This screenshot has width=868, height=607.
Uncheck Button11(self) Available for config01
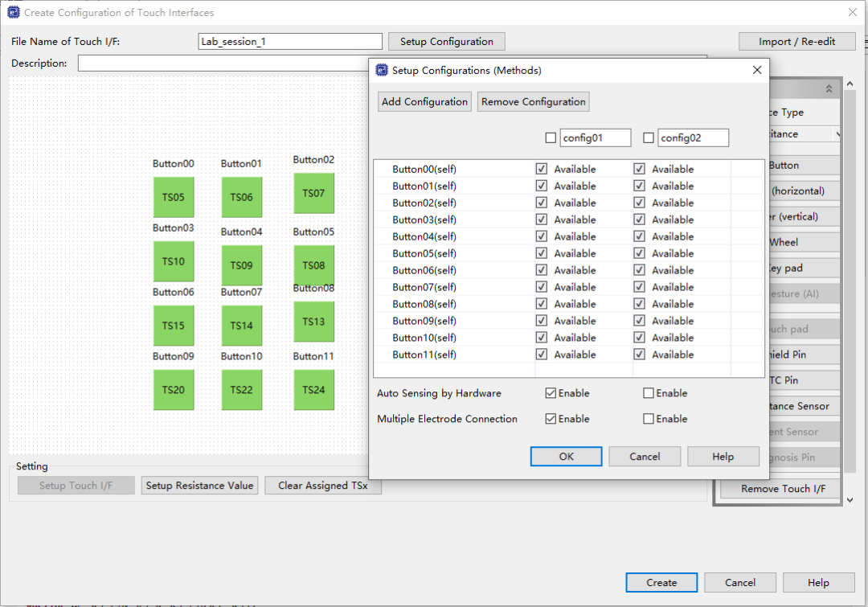click(542, 355)
